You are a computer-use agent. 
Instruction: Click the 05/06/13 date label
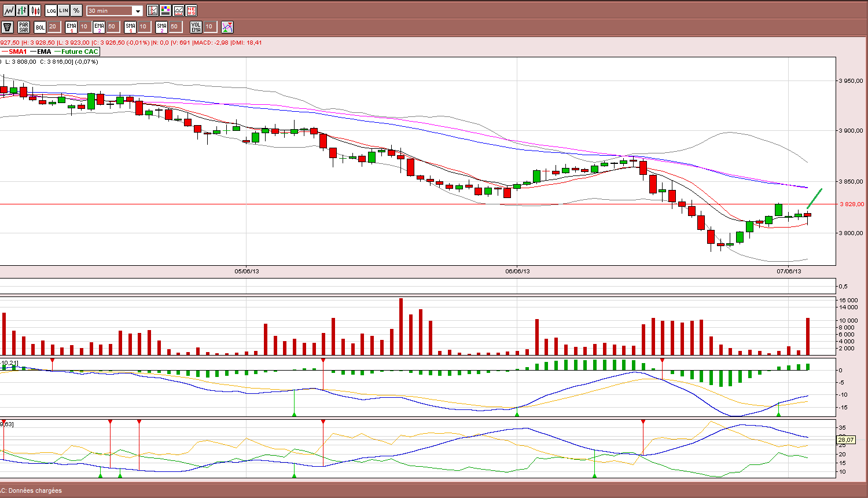247,271
